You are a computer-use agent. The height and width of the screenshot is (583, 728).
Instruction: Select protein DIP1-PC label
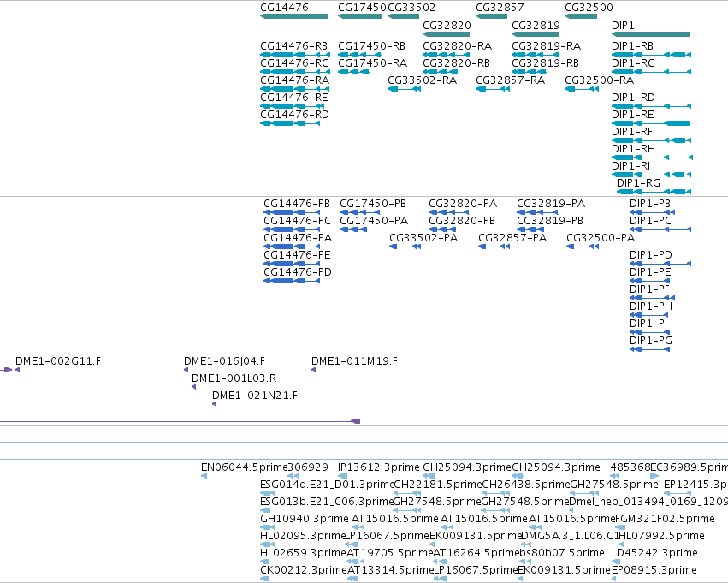(x=650, y=221)
